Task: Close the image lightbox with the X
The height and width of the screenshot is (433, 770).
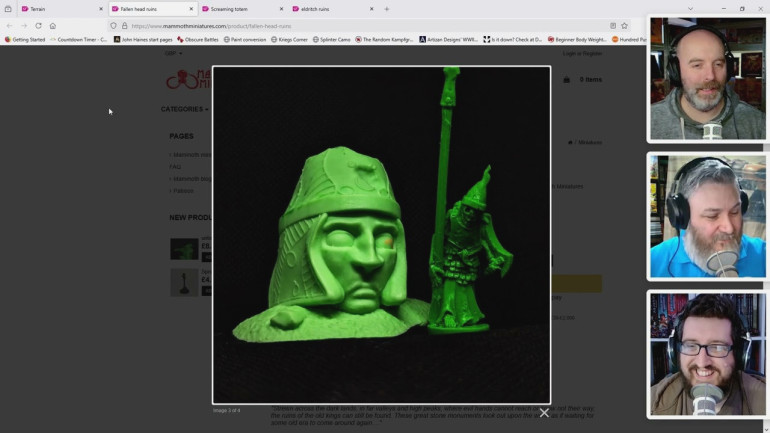Action: click(x=544, y=412)
